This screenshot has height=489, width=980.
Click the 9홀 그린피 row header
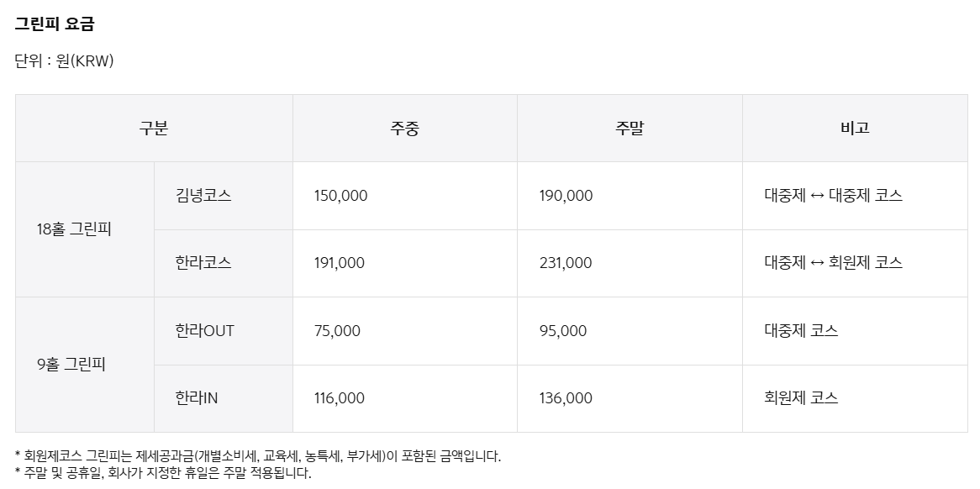point(84,364)
